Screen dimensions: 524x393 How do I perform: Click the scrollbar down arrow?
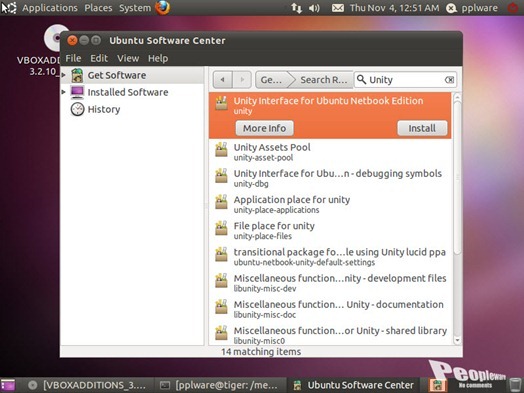pyautogui.click(x=457, y=340)
